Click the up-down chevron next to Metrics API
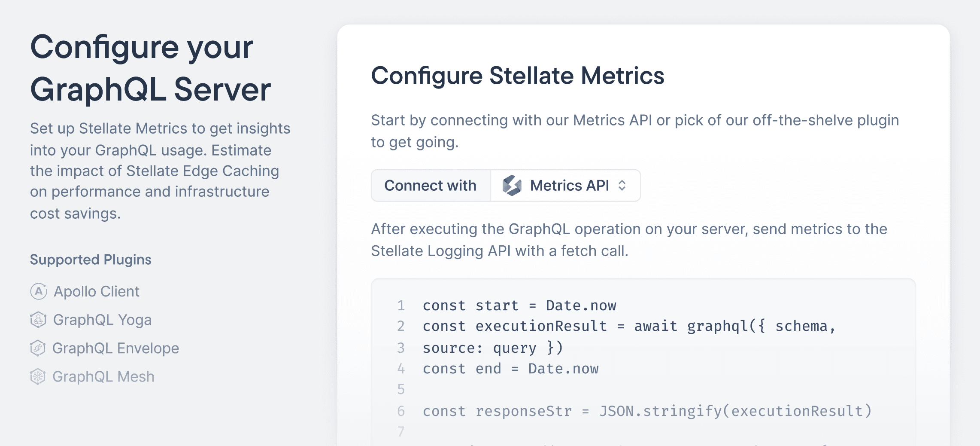 (x=622, y=186)
